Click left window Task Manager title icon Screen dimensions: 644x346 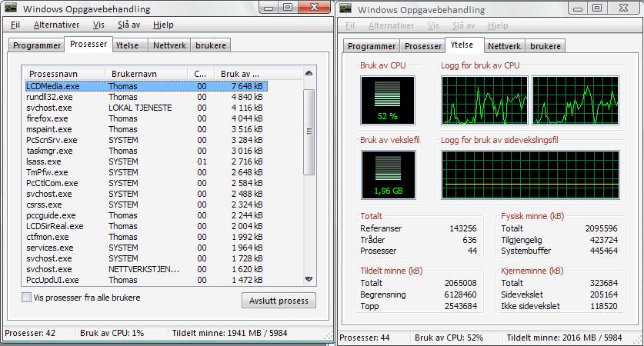pyautogui.click(x=11, y=8)
